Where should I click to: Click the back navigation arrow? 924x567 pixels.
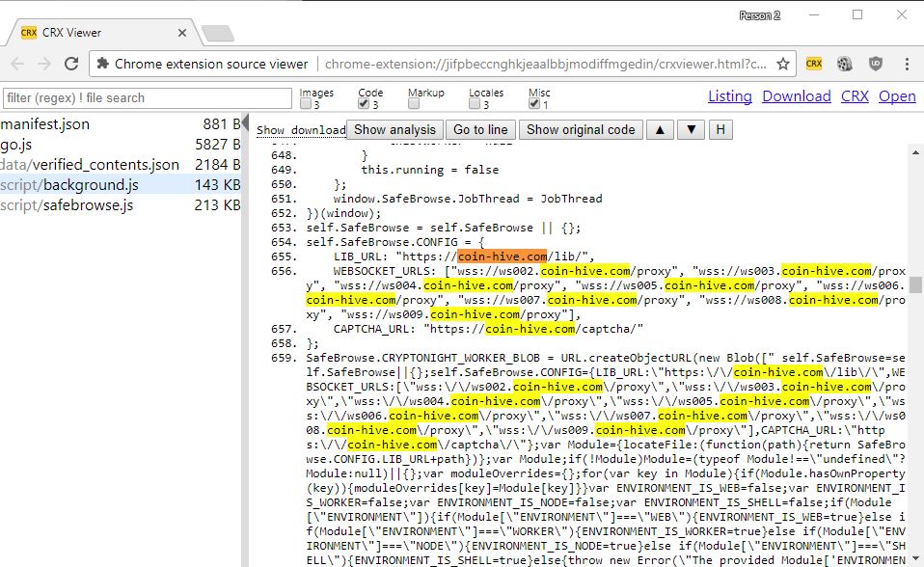pos(19,62)
